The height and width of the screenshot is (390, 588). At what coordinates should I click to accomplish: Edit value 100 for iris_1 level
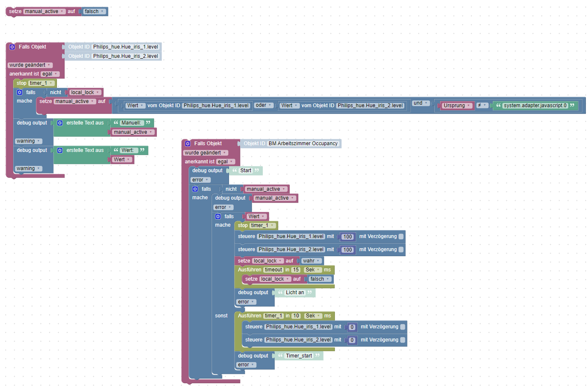[348, 237]
